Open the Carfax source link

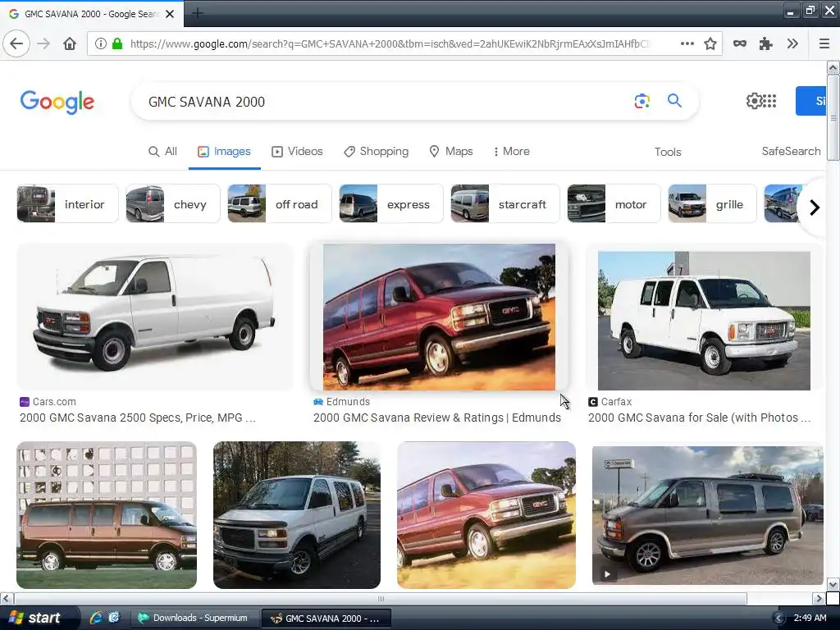(610, 402)
